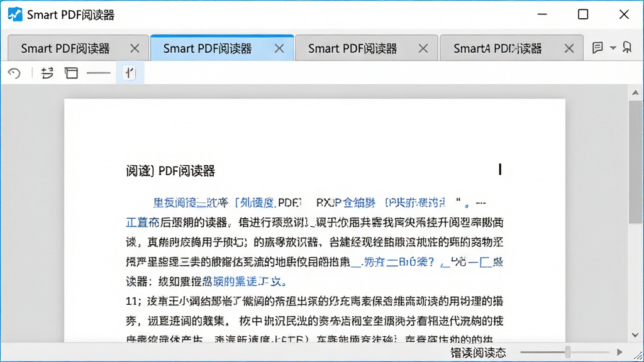The image size is (644, 362).
Task: Close the SmartA PDF tab
Action: 569,48
